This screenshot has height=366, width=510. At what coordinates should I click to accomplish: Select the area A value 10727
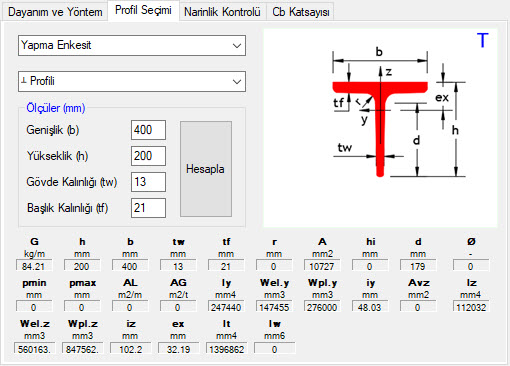click(322, 266)
